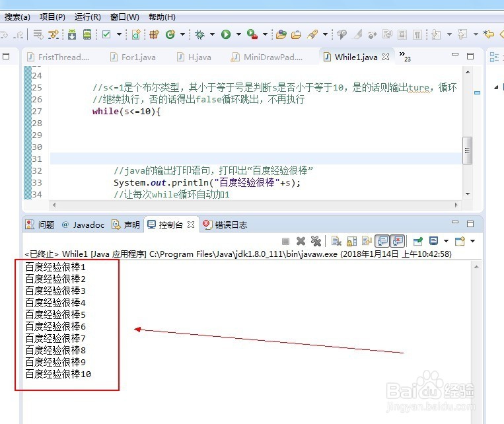The width and height of the screenshot is (504, 424).
Task: Toggle console scroll lock icon
Action: pyautogui.click(x=351, y=241)
